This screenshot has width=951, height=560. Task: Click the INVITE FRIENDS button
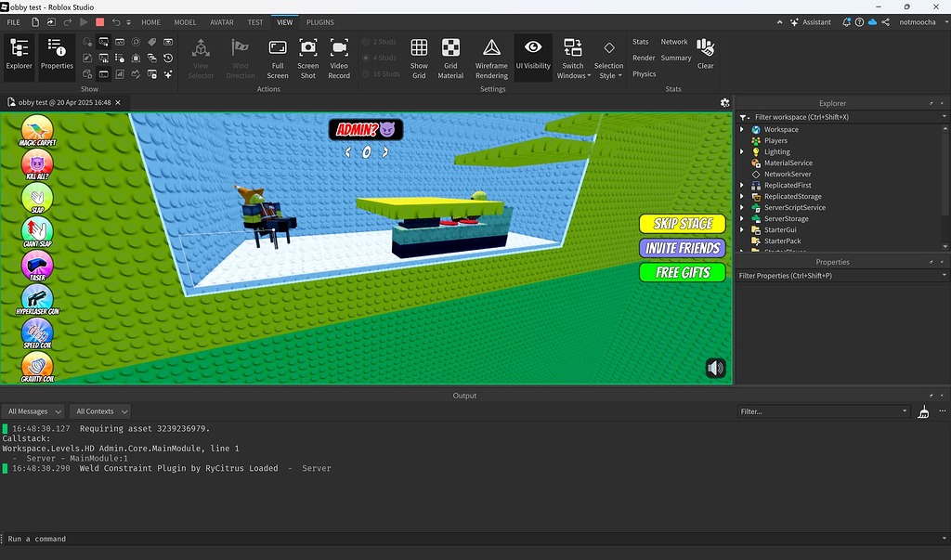pos(683,247)
